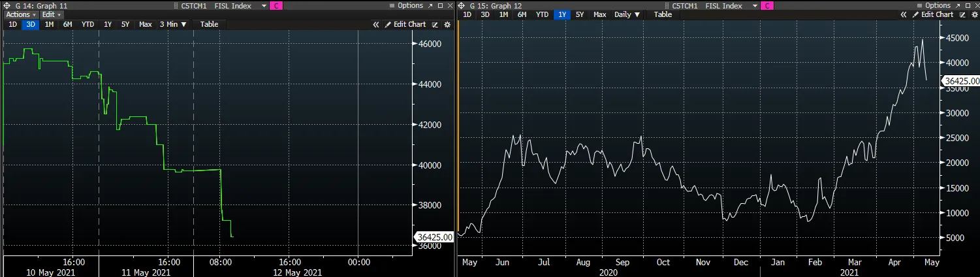This screenshot has height=277, width=980.
Task: Open chart settings gear in Graph 11
Action: click(x=447, y=24)
